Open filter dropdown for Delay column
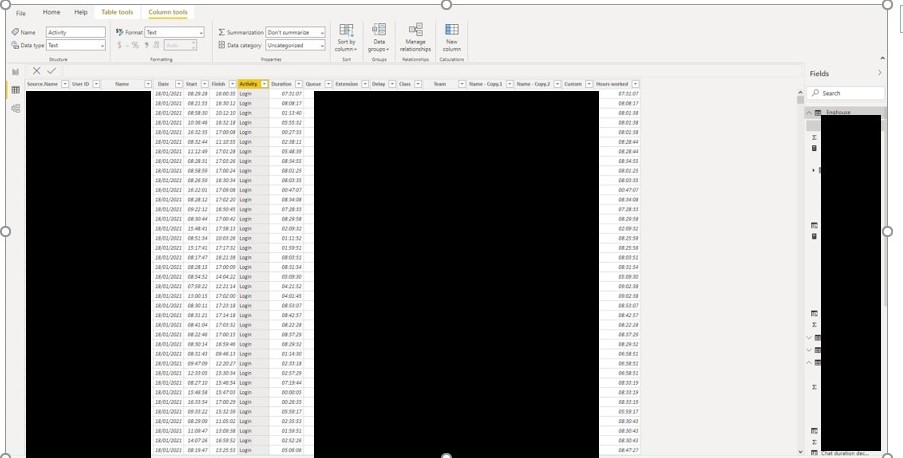 point(392,84)
